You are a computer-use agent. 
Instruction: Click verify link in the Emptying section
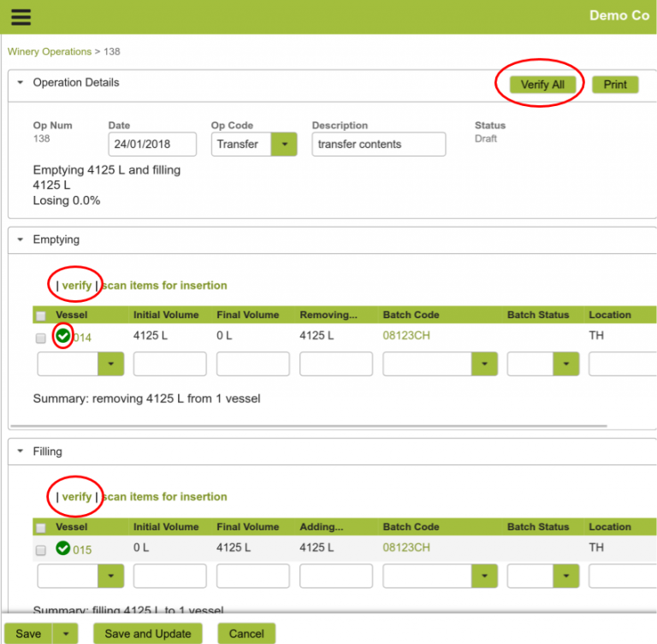pyautogui.click(x=76, y=286)
